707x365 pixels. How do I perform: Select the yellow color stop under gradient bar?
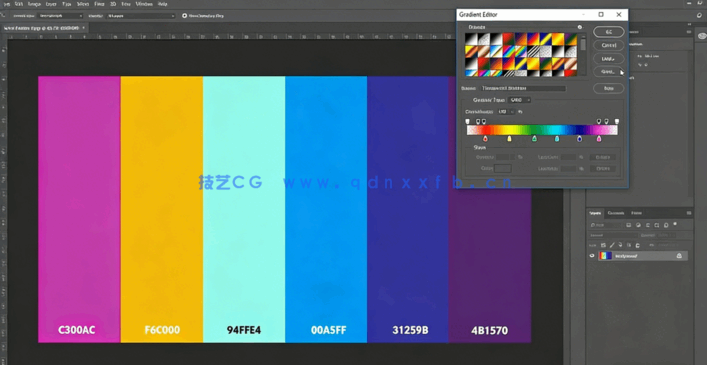point(510,139)
